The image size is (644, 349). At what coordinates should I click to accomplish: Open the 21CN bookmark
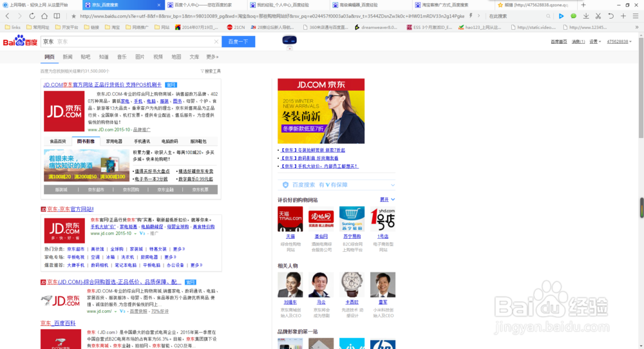[236, 27]
